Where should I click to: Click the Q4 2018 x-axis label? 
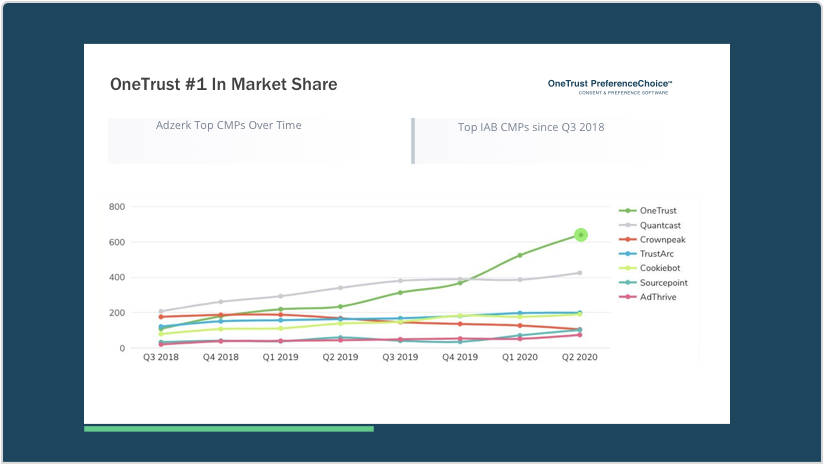pos(221,357)
